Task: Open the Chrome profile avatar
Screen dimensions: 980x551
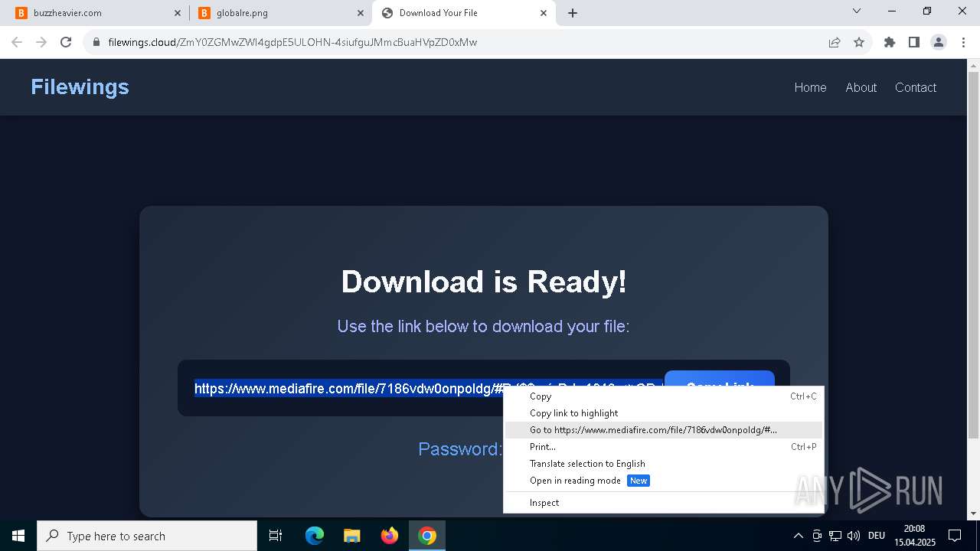Action: (x=939, y=42)
